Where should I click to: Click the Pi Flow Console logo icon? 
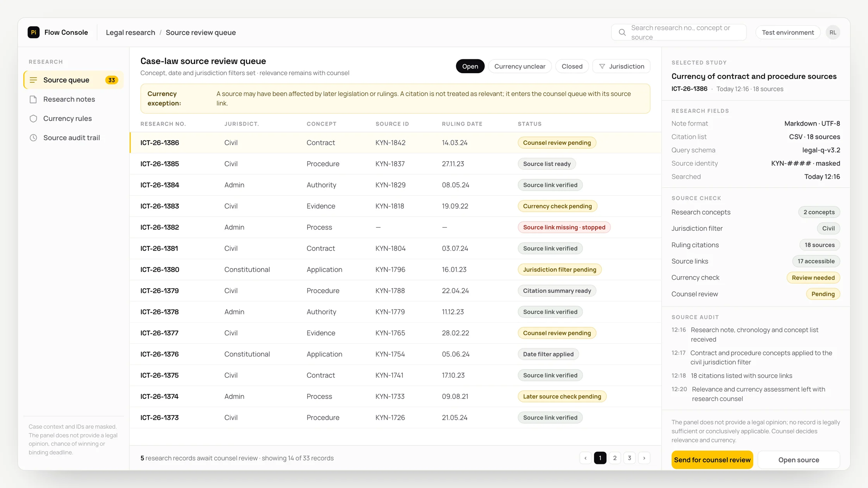(34, 33)
